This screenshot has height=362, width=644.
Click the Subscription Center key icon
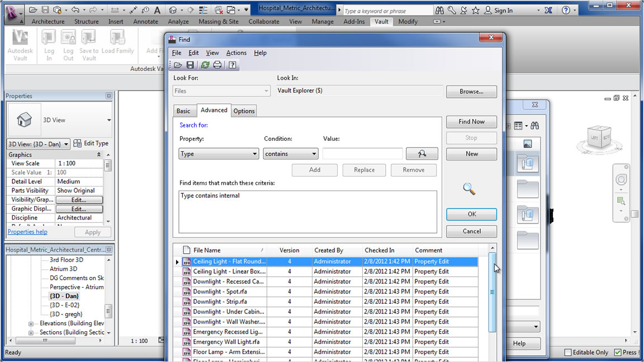pos(451,11)
